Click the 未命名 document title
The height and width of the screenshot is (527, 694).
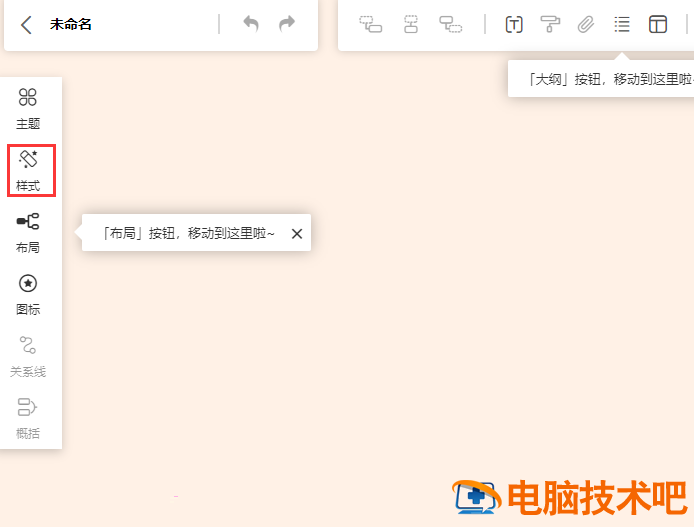[71, 24]
